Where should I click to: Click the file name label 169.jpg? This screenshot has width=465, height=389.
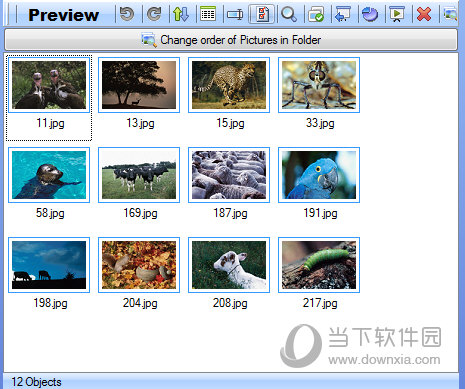(140, 213)
